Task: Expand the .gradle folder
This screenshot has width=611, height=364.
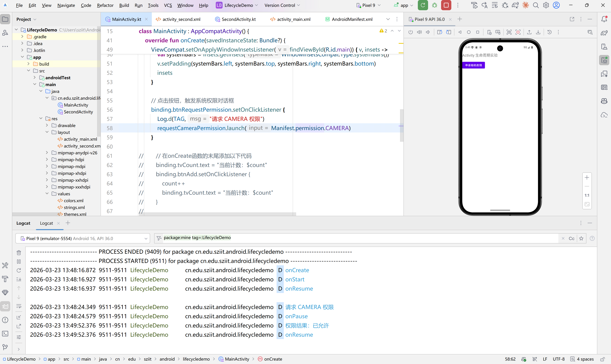Action: [22, 37]
